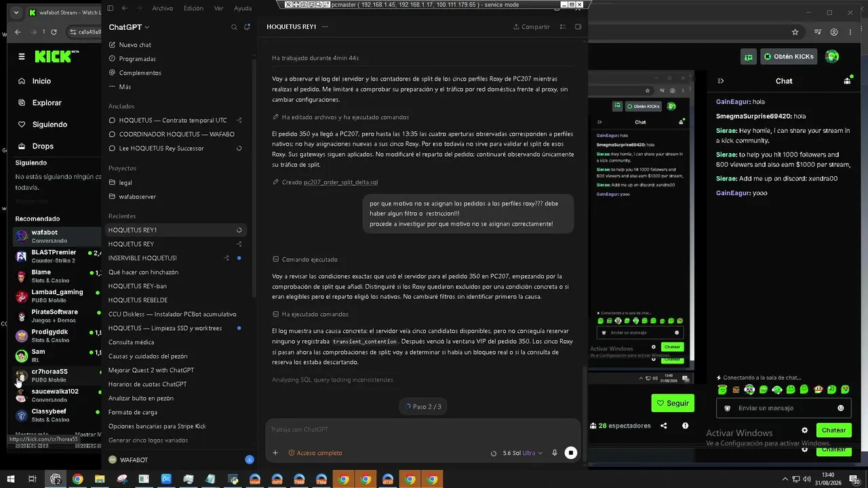Open the Ver menu in ChatGPT
Viewport: 868px width, 488px height.
[x=218, y=8]
